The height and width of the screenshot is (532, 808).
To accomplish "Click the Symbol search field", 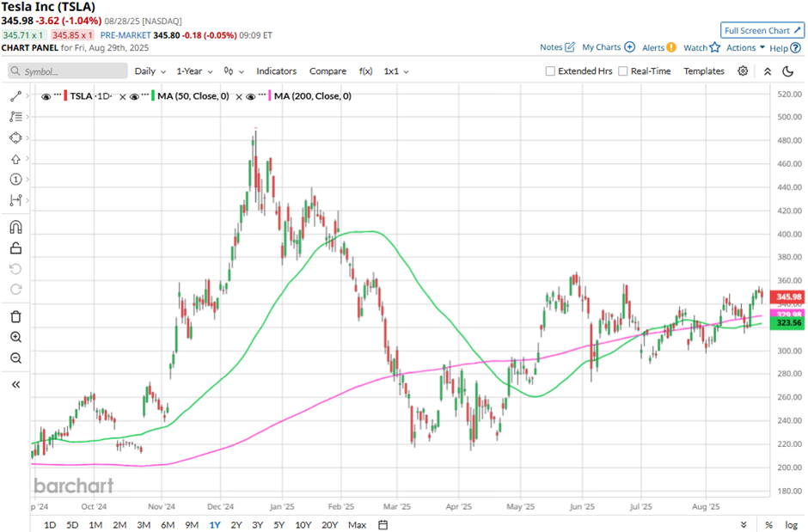I will click(x=68, y=71).
